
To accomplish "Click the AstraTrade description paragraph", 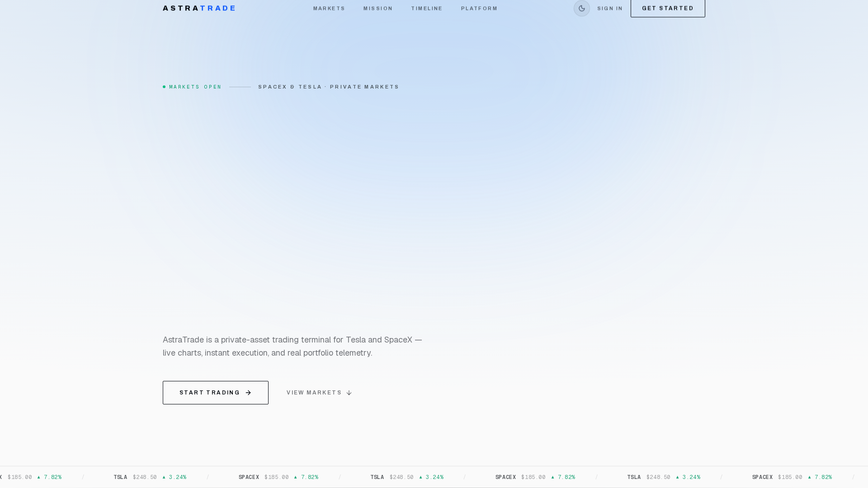I will pyautogui.click(x=292, y=346).
